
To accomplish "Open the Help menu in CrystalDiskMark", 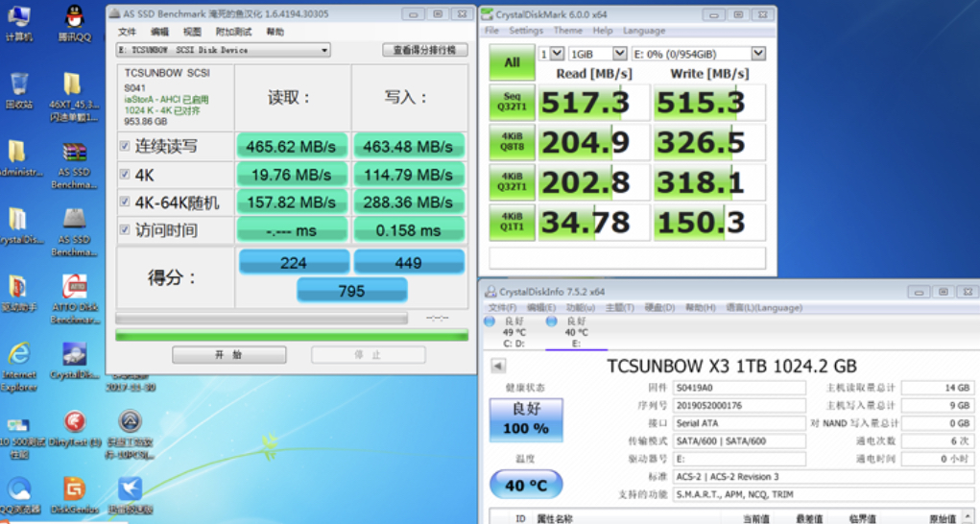I will pos(603,31).
